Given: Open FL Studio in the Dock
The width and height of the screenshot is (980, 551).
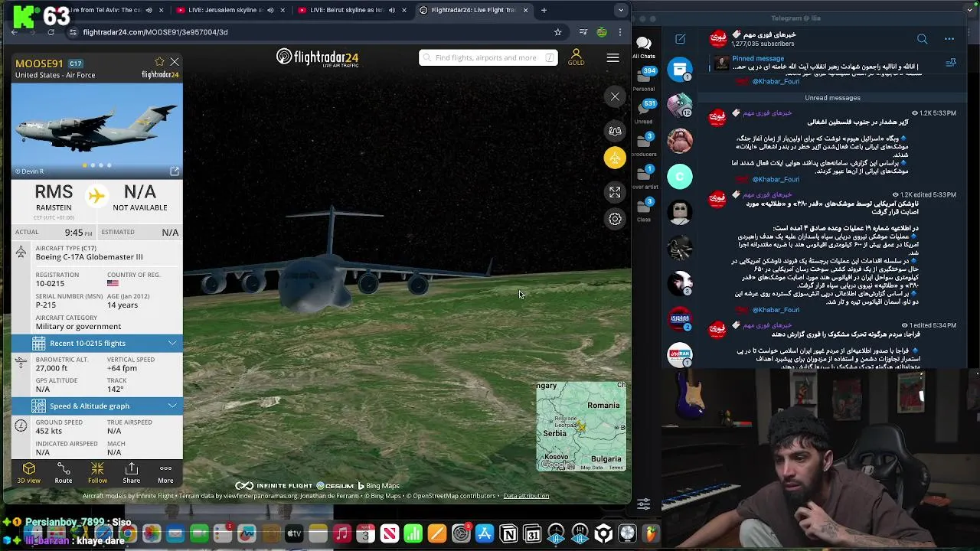Looking at the screenshot, I should click(651, 533).
